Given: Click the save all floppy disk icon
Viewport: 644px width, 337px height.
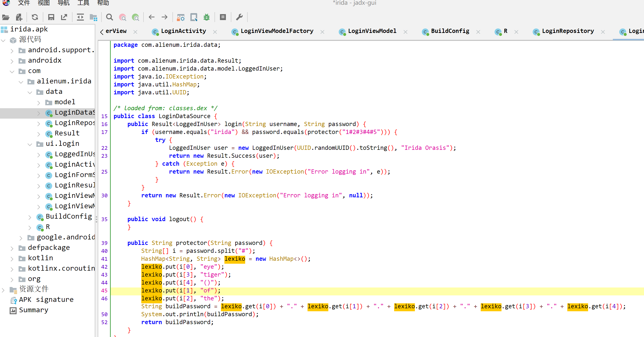Looking at the screenshot, I should [x=51, y=17].
